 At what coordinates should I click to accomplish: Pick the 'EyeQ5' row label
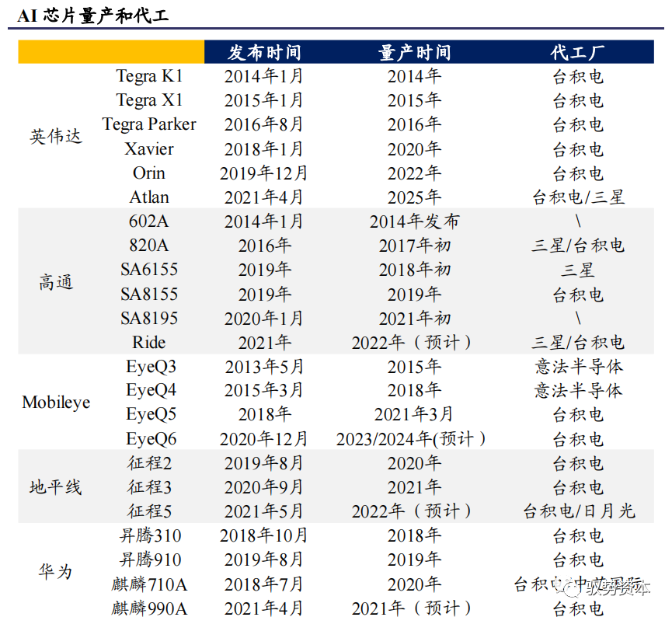pos(151,415)
